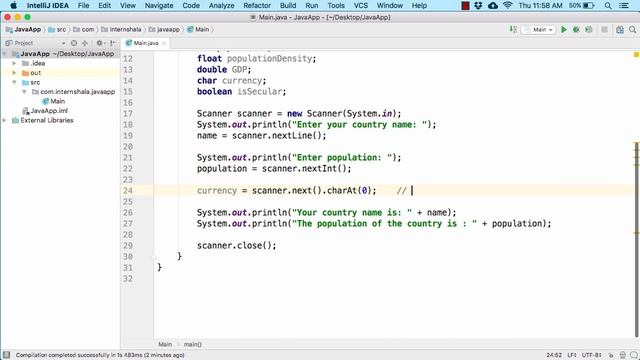Click the Project panel title label
The width and height of the screenshot is (640, 360).
pos(24,43)
